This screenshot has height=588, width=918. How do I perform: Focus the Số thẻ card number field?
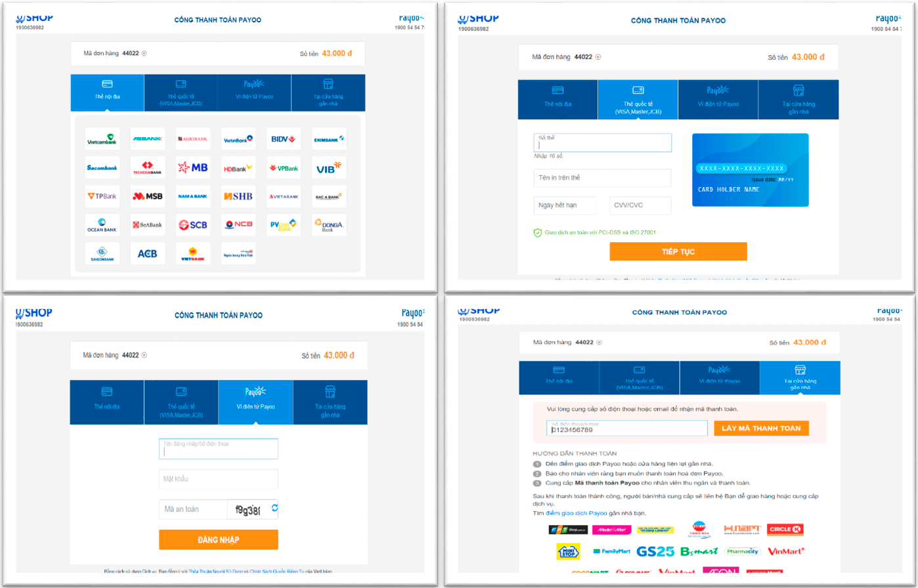click(x=603, y=143)
